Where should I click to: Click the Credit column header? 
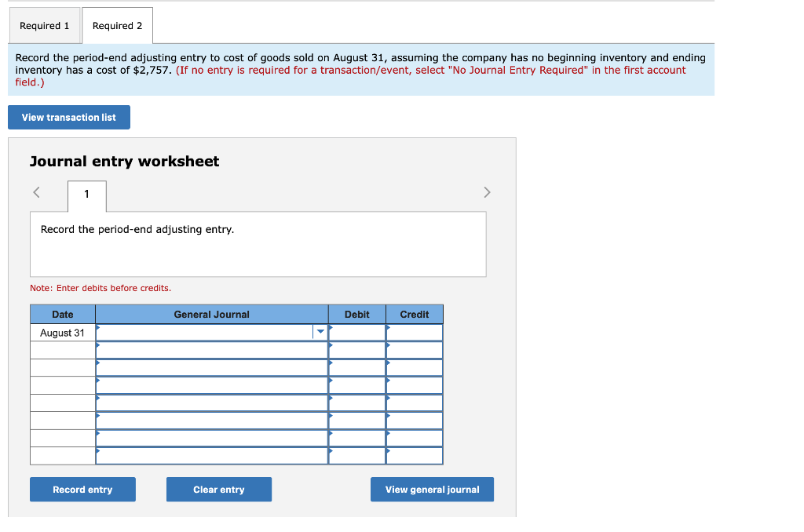click(x=415, y=314)
